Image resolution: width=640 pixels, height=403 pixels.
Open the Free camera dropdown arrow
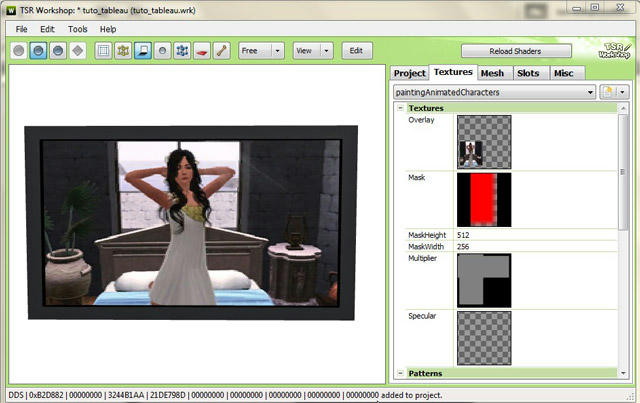point(278,51)
